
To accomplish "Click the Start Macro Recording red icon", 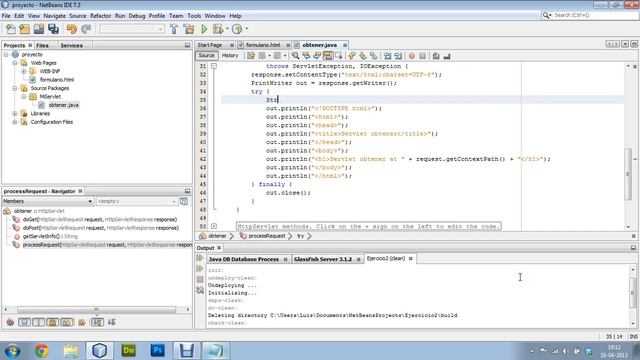I will [x=412, y=56].
